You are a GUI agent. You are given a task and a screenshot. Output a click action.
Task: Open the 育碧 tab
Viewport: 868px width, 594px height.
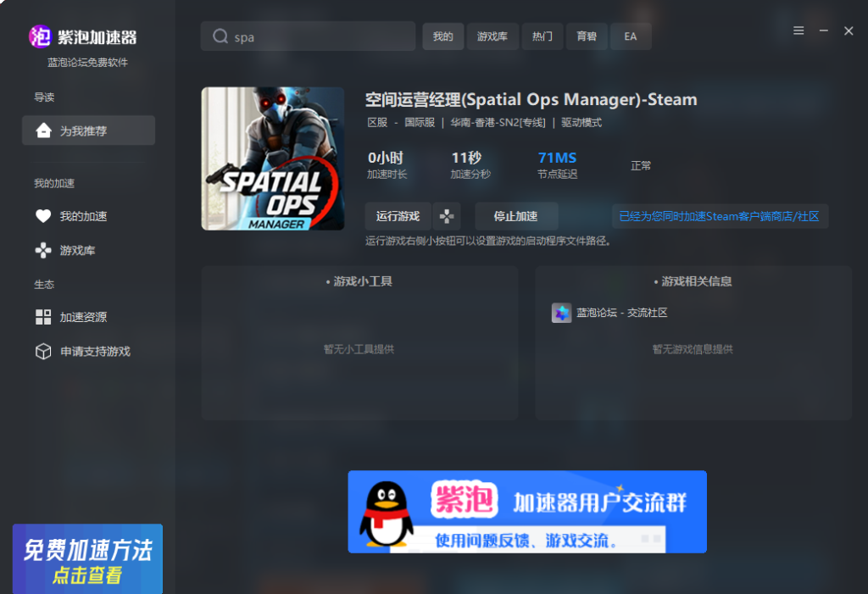tap(587, 36)
